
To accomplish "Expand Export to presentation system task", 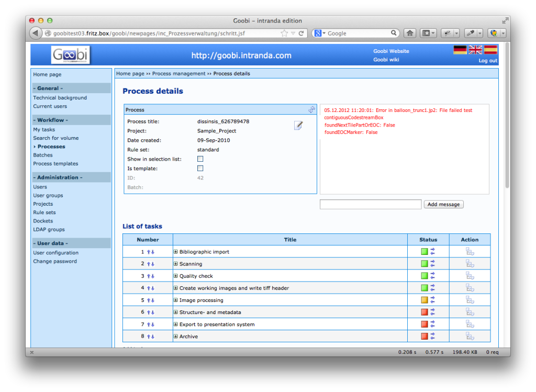I will [x=176, y=324].
